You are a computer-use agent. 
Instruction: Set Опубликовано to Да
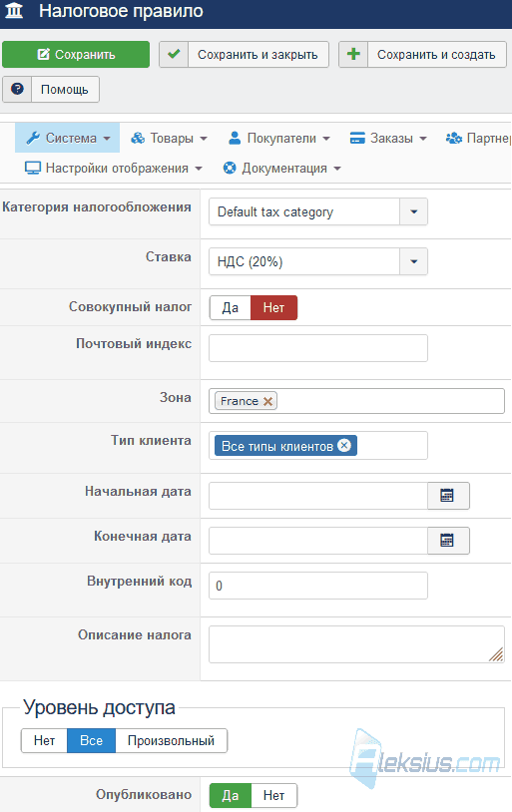point(231,795)
